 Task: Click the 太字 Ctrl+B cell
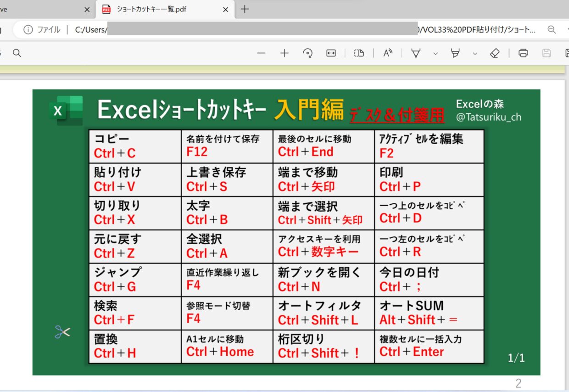pyautogui.click(x=227, y=213)
